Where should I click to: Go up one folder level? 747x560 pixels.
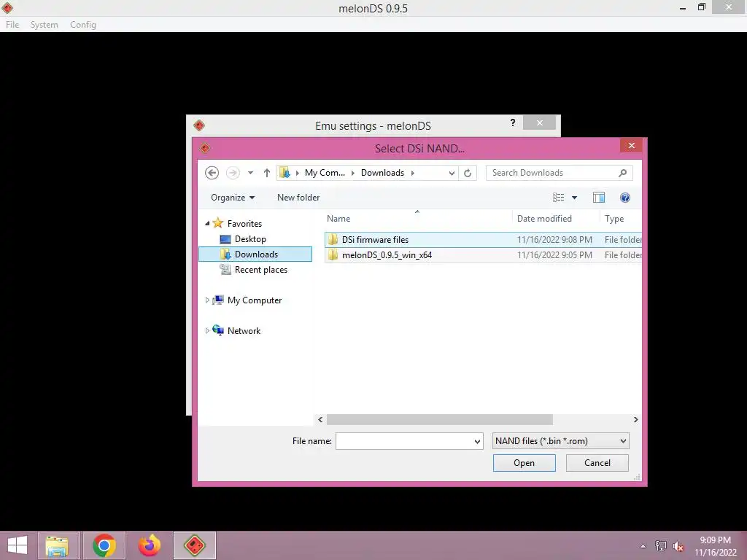267,173
